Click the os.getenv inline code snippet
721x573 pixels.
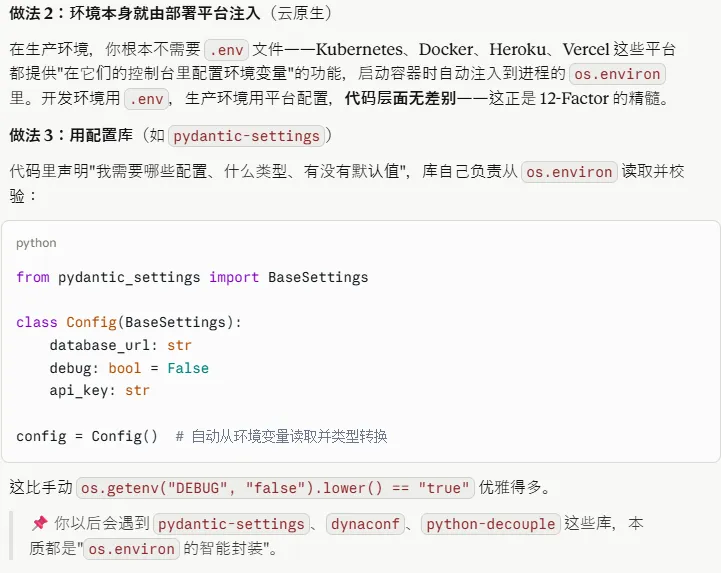pyautogui.click(x=275, y=488)
